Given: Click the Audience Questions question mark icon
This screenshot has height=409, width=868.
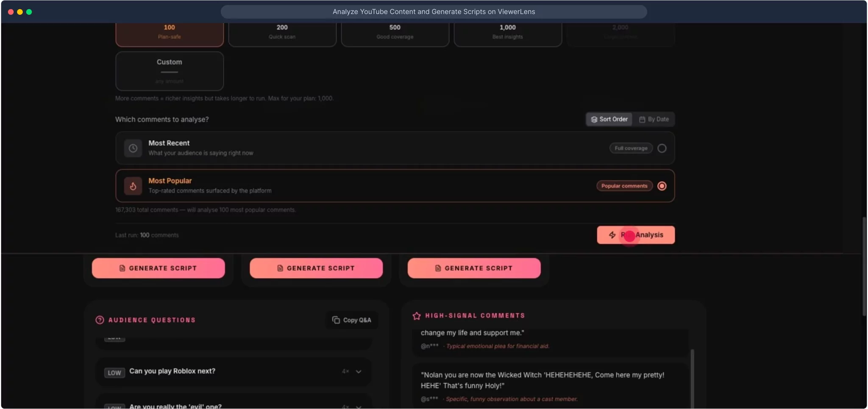Looking at the screenshot, I should point(100,320).
